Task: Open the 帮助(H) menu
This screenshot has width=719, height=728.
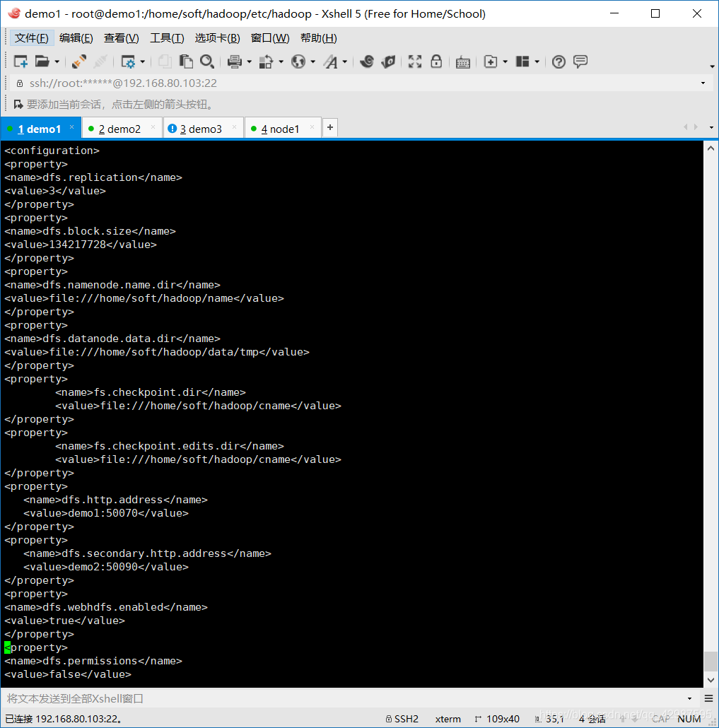Action: coord(319,38)
